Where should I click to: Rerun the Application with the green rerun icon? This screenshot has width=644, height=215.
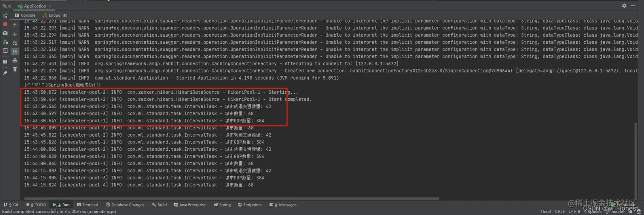[x=5, y=16]
